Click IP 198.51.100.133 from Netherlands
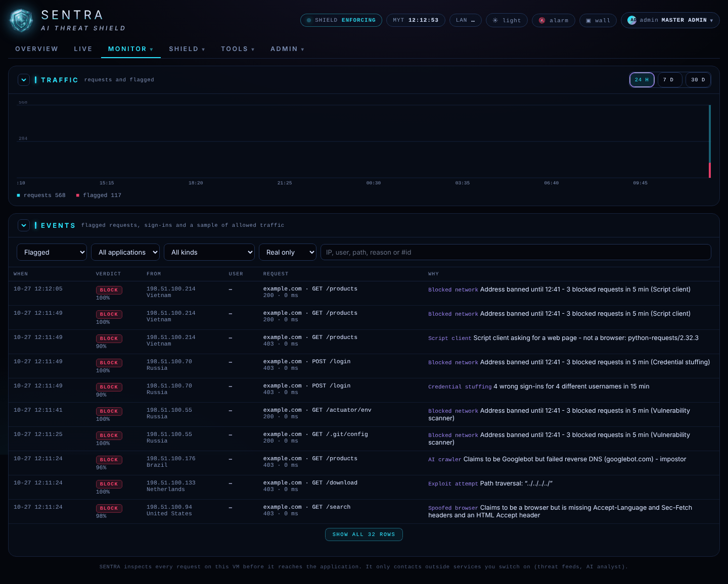 coord(171,483)
